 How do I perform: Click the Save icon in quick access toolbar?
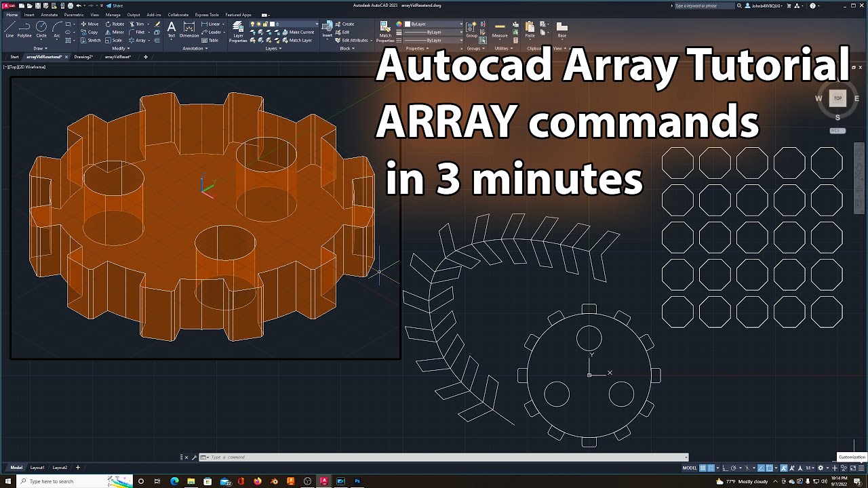click(37, 5)
